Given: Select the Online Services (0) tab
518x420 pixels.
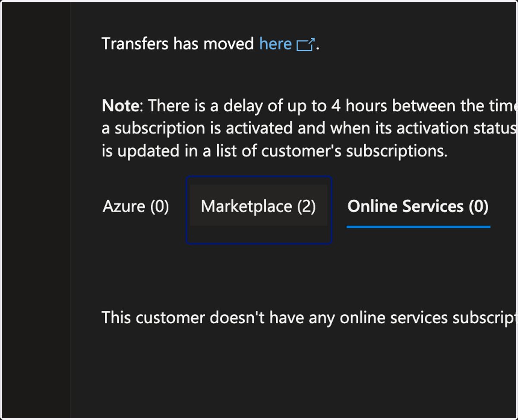Looking at the screenshot, I should pos(418,206).
